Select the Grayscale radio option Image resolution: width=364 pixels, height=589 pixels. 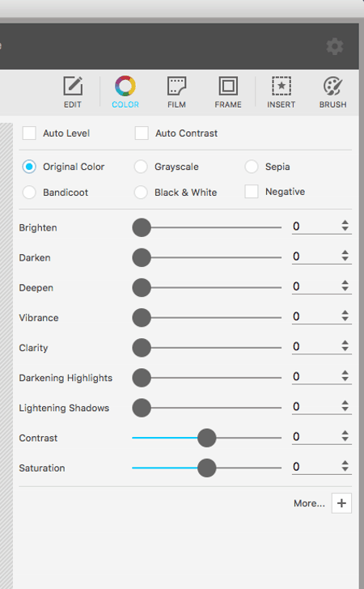[141, 167]
